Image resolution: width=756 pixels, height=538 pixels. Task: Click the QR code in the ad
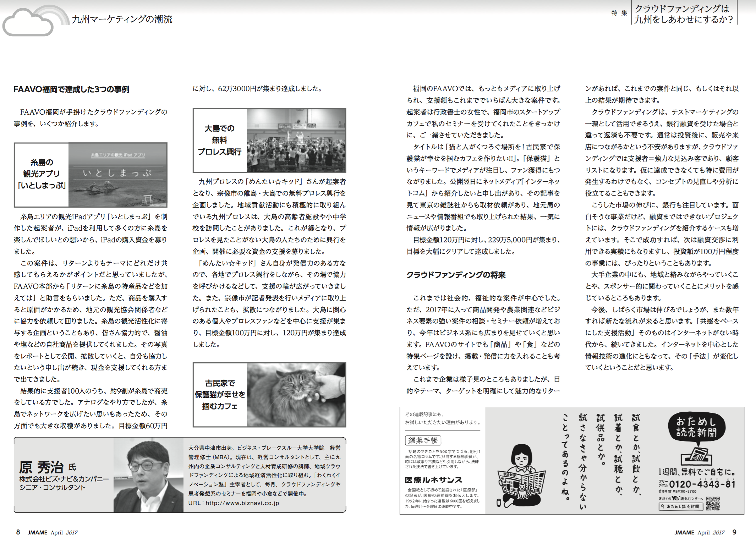click(x=713, y=503)
